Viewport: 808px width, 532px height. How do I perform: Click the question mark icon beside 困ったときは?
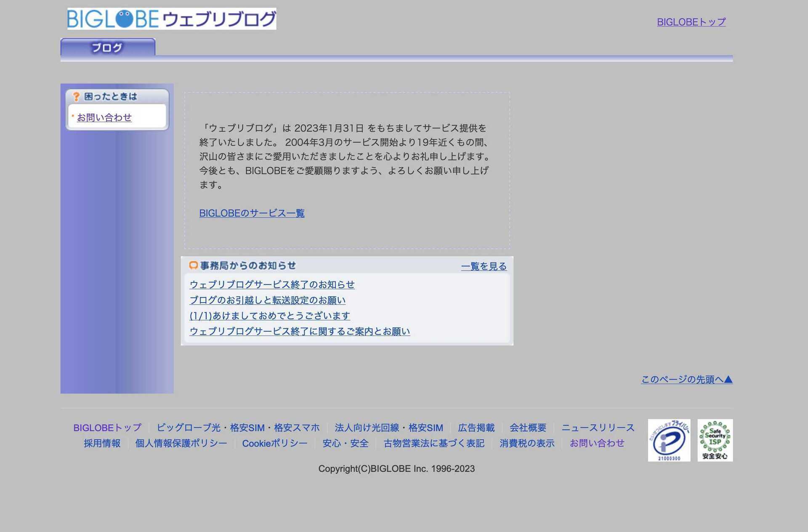point(76,97)
